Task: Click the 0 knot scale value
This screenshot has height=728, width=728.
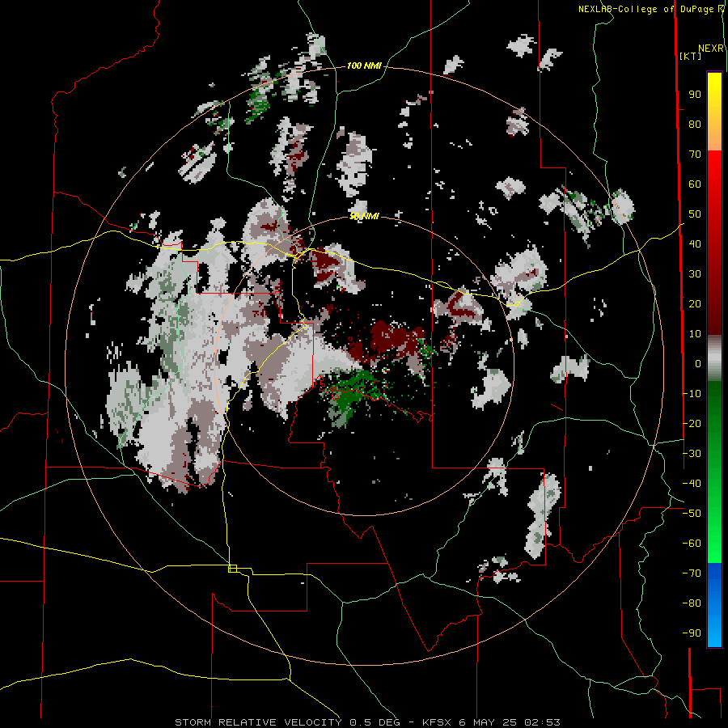Action: [x=698, y=363]
